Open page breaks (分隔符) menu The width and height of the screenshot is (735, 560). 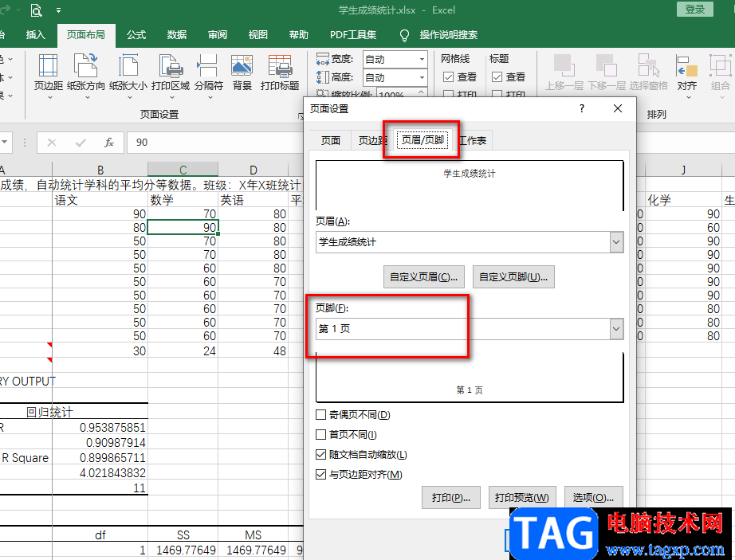tap(209, 76)
